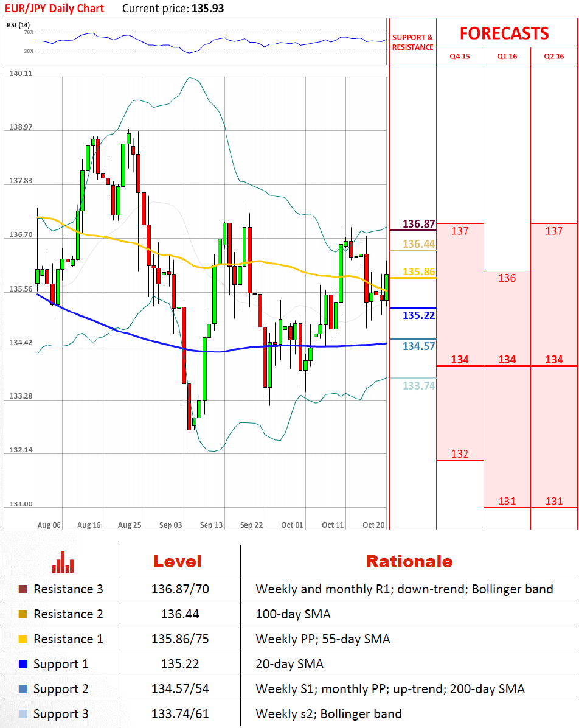Click the Aug 06 date axis label
The height and width of the screenshot is (728, 579).
pos(49,525)
